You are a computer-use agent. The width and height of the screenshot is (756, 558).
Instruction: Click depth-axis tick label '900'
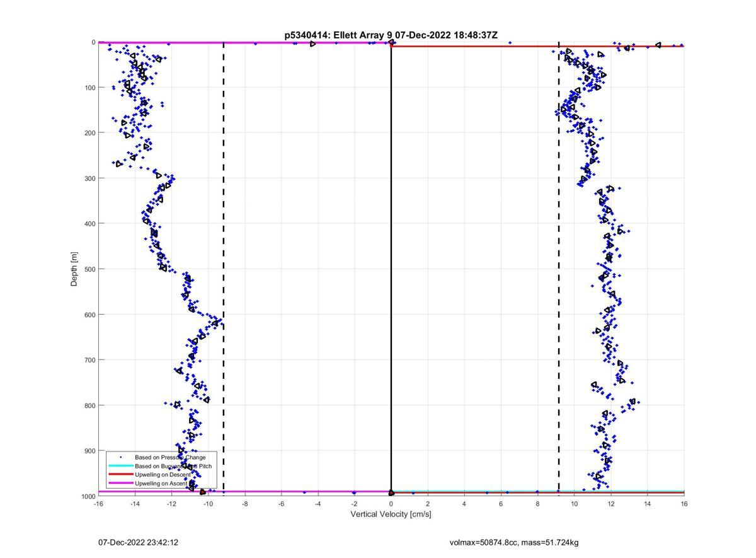(x=89, y=451)
